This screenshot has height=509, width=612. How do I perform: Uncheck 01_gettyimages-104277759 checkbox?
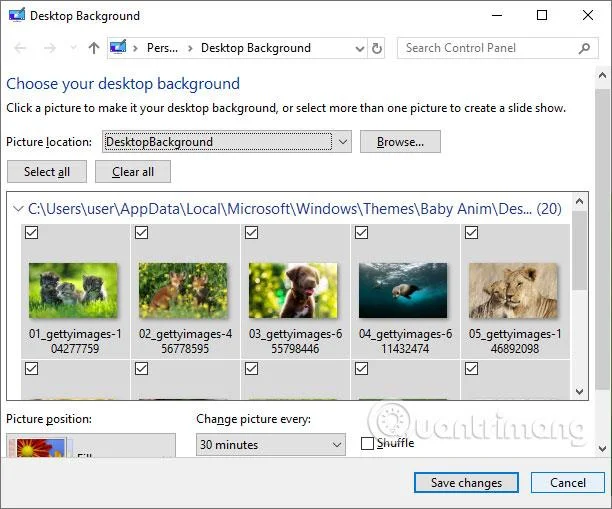coord(32,232)
